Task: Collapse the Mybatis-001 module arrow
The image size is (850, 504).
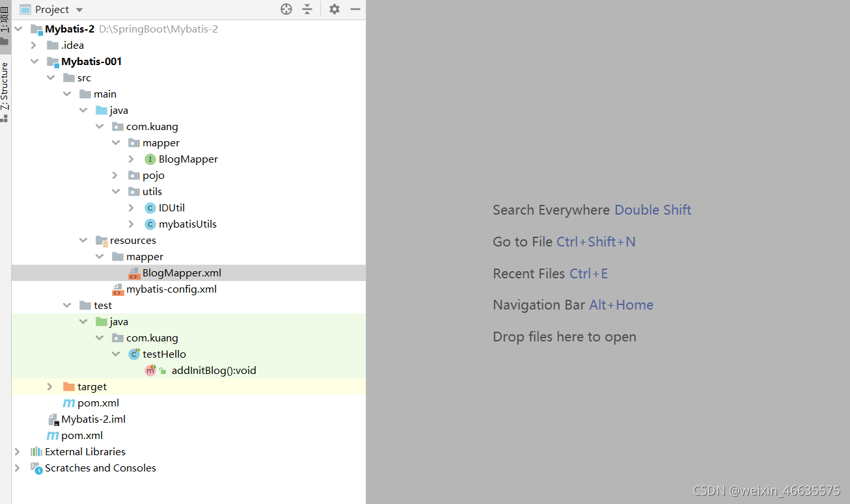Action: [34, 61]
